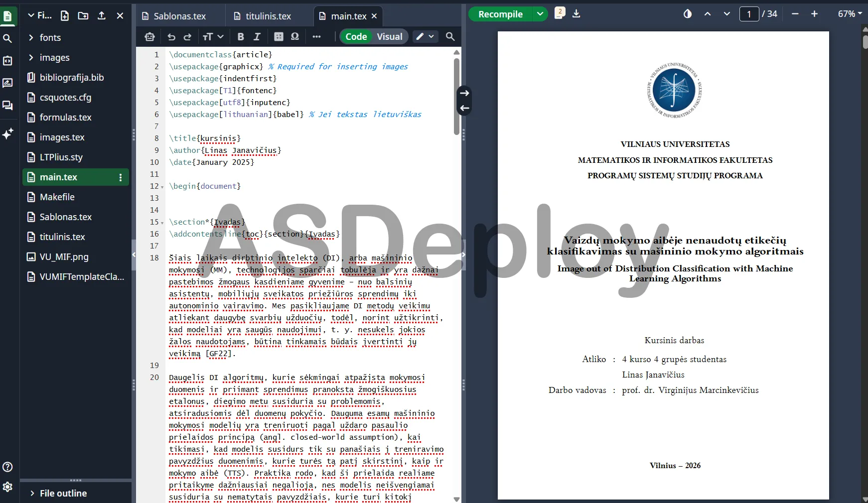Fold the \begin{document} line 12
Image resolution: width=868 pixels, height=503 pixels.
[162, 187]
